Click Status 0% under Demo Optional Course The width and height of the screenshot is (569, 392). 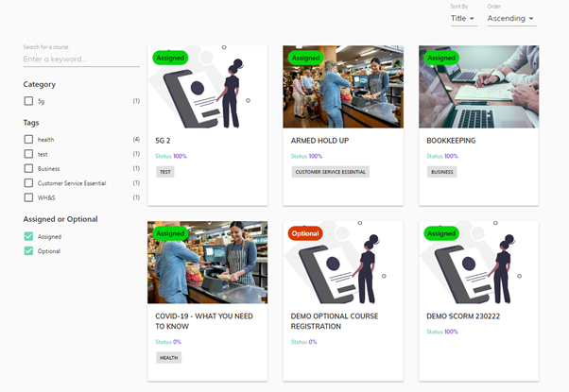coord(303,342)
